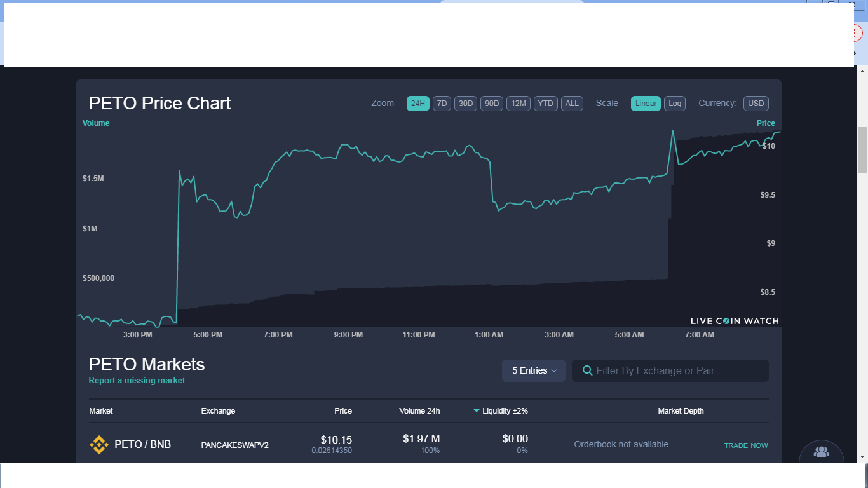
Task: Click the $1.97 M volume value
Action: pyautogui.click(x=421, y=439)
